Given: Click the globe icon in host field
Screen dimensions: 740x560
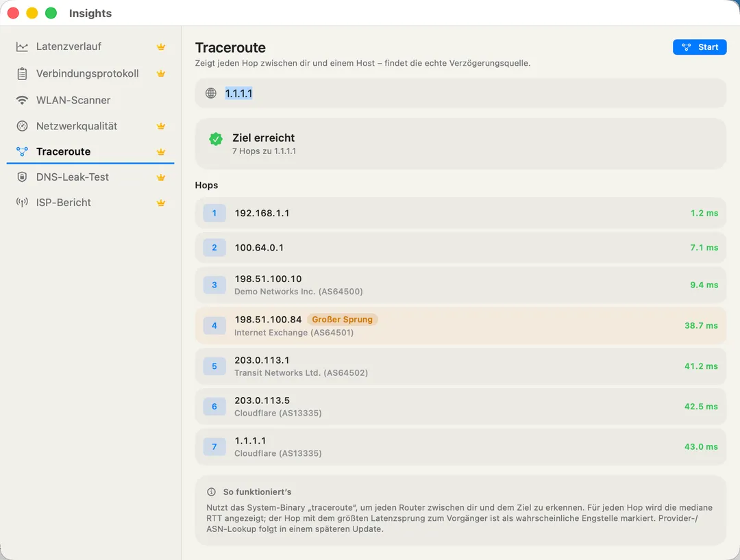Looking at the screenshot, I should (x=211, y=93).
